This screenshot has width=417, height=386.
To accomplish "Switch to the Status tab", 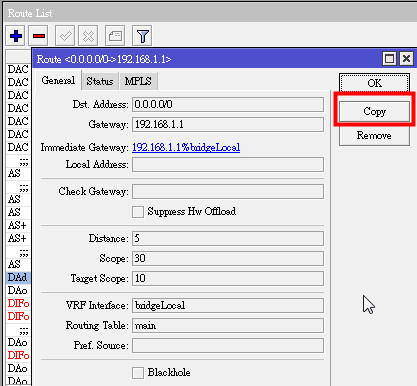I will coord(100,81).
